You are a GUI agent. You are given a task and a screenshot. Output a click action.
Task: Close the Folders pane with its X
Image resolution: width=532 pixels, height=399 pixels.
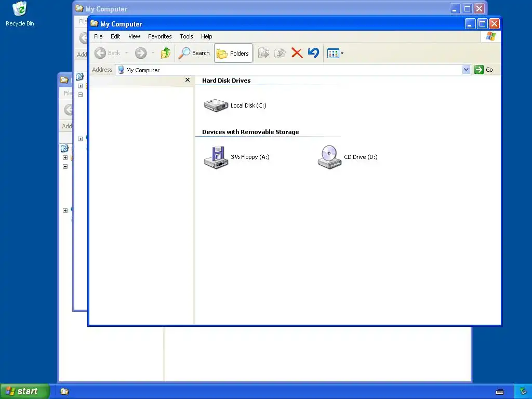(x=187, y=79)
